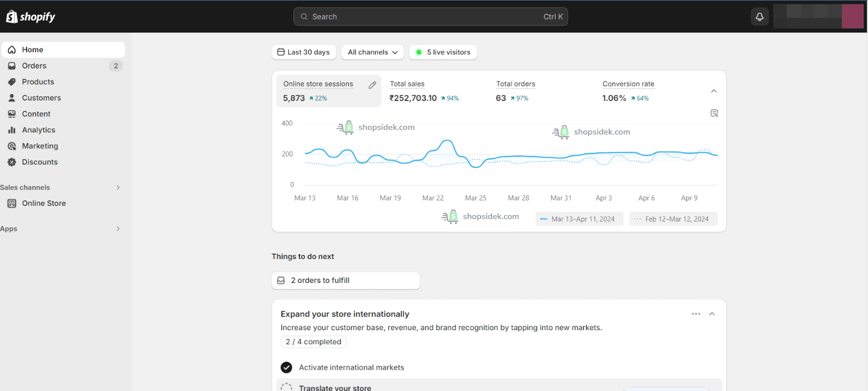This screenshot has width=868, height=391.
Task: Click the Discounts badge icon in sidebar
Action: (12, 162)
